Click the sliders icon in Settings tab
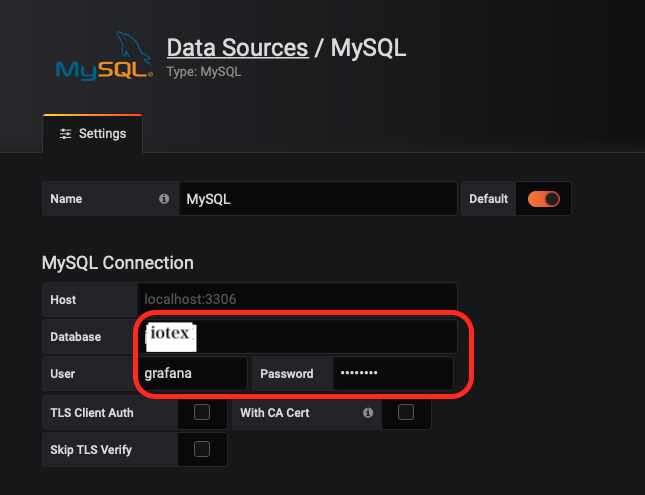 point(66,134)
